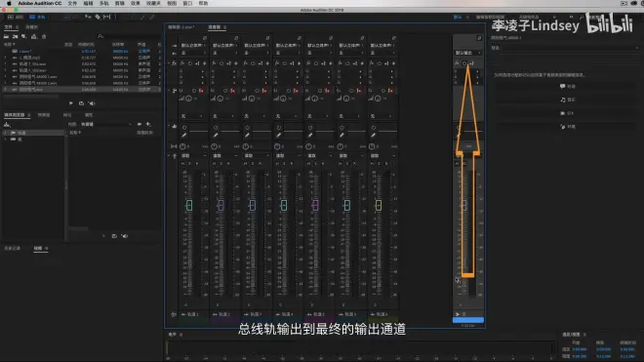Select the 对话 dialogue type in Essential Sound
Image resolution: width=644 pixels, height=362 pixels.
coord(568,86)
